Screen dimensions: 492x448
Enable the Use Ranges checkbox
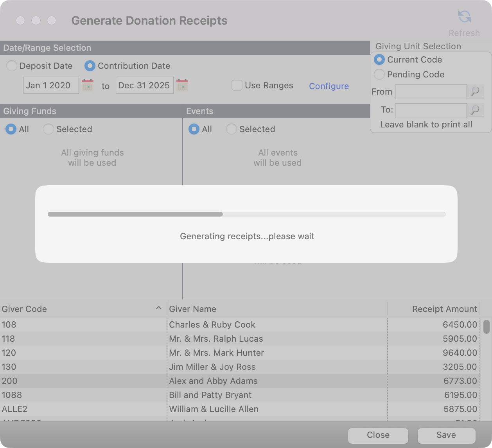pyautogui.click(x=237, y=85)
